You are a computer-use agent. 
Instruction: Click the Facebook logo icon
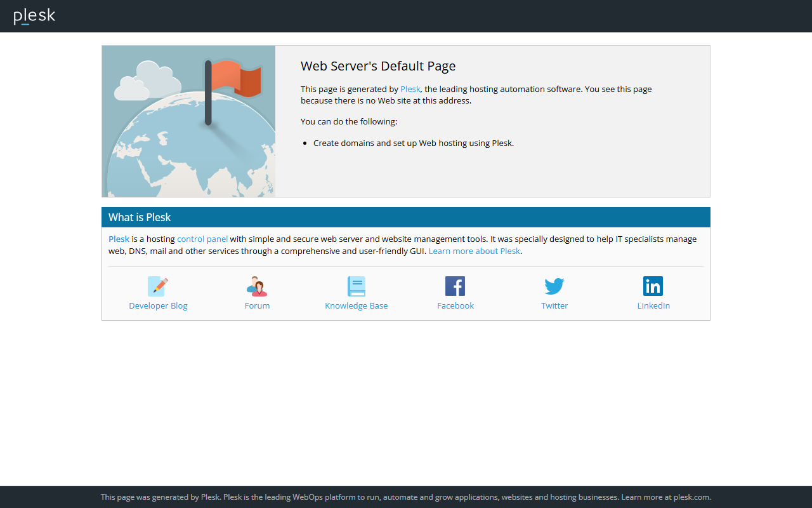click(455, 286)
